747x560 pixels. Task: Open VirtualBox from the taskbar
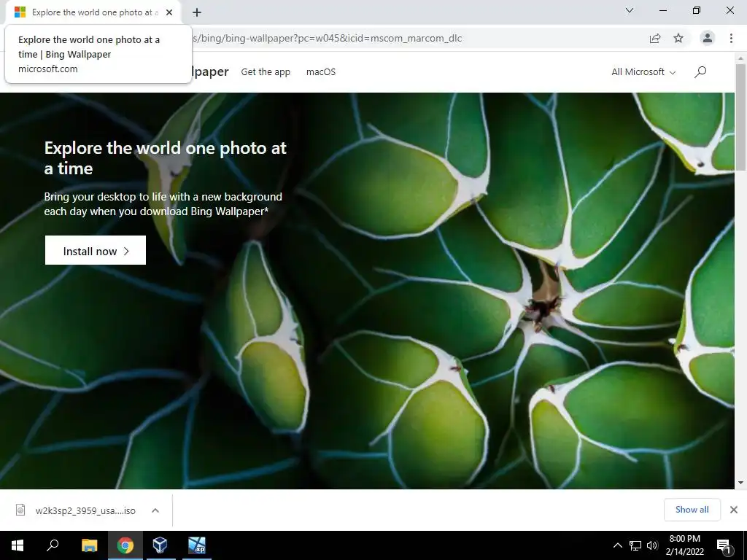[160, 545]
